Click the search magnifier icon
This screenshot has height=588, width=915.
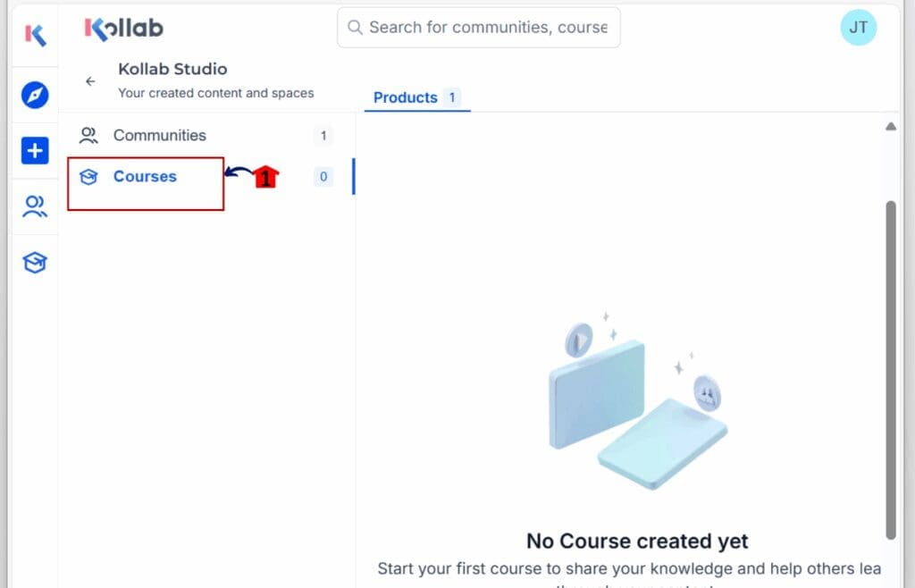354,28
